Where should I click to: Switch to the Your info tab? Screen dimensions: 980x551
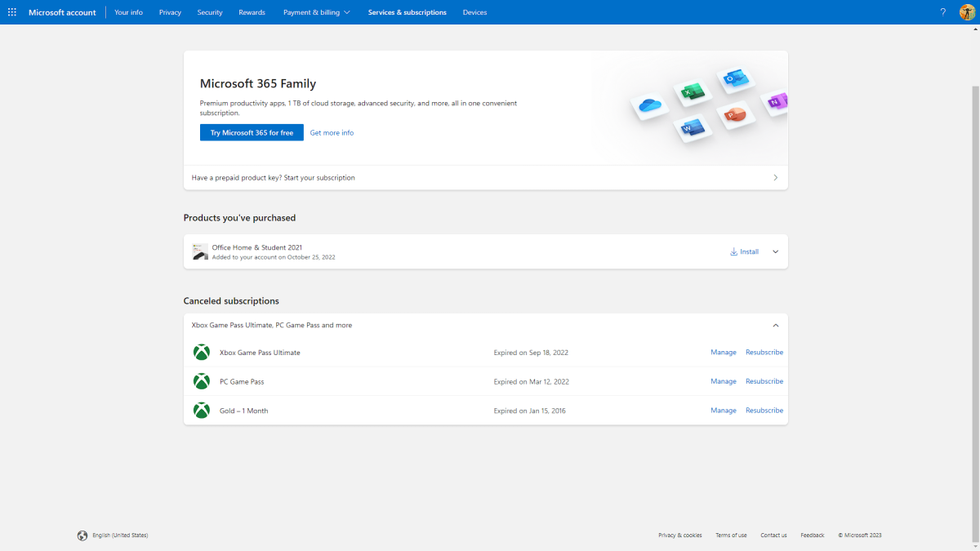tap(128, 12)
